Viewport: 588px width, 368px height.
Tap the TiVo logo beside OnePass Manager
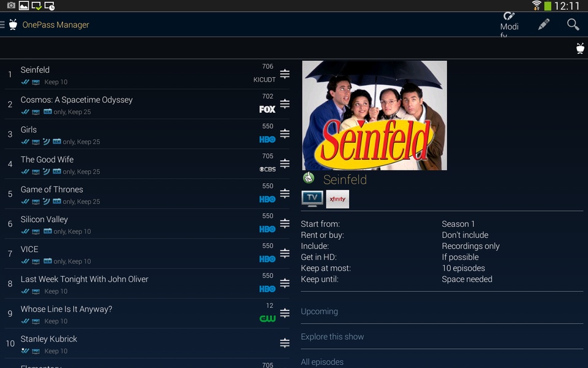coord(13,25)
